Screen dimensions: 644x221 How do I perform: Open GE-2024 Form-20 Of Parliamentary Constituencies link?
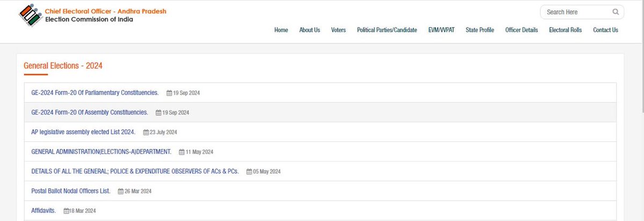click(95, 92)
